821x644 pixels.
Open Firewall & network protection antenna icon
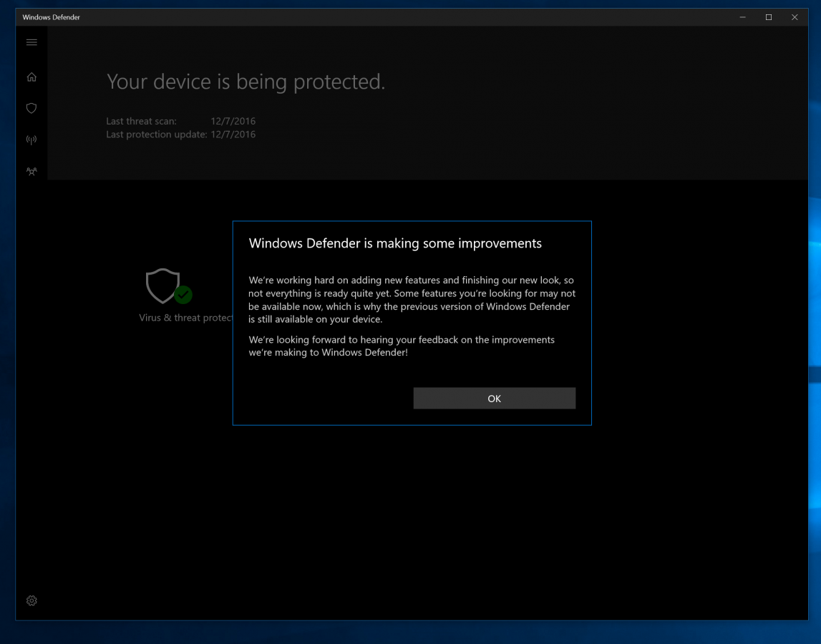pos(31,140)
